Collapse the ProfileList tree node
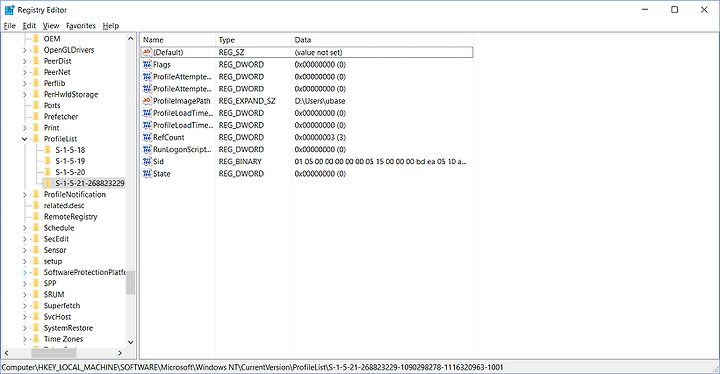 click(x=25, y=139)
